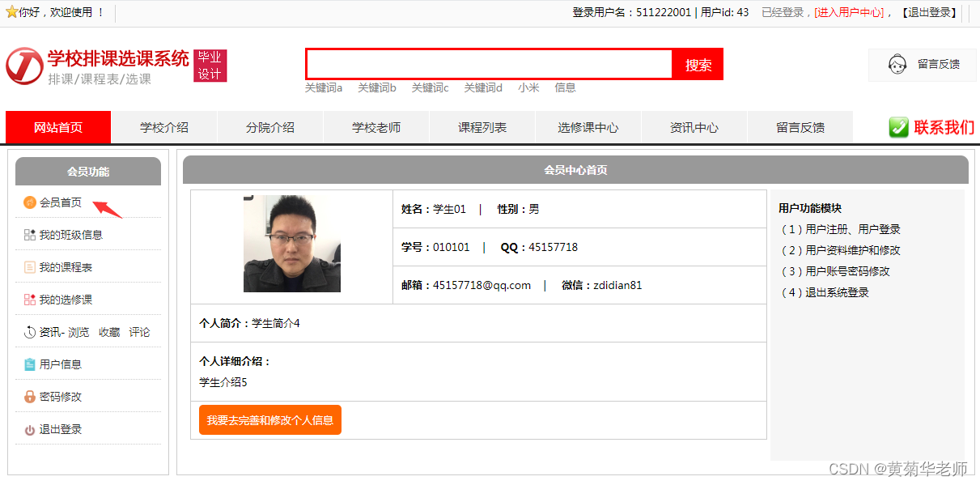Viewport: 980px width, 485px height.
Task: Click the 会员功能 sidebar header
Action: [88, 172]
